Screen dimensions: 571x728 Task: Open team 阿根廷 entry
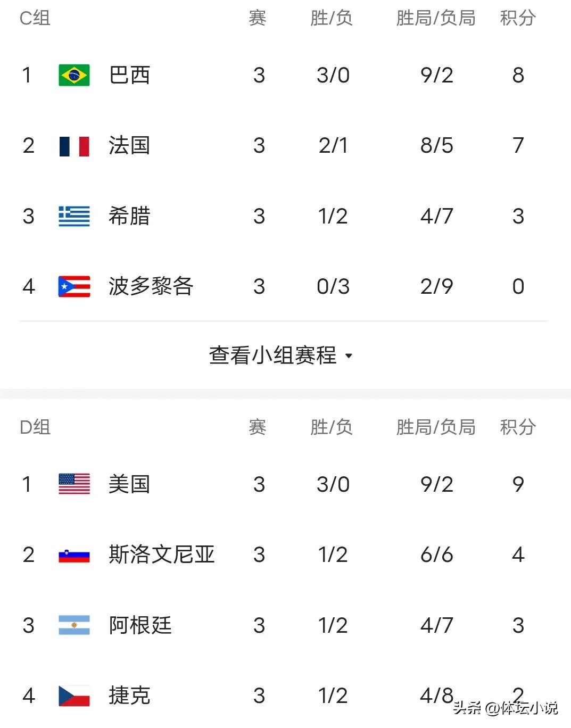pyautogui.click(x=140, y=625)
